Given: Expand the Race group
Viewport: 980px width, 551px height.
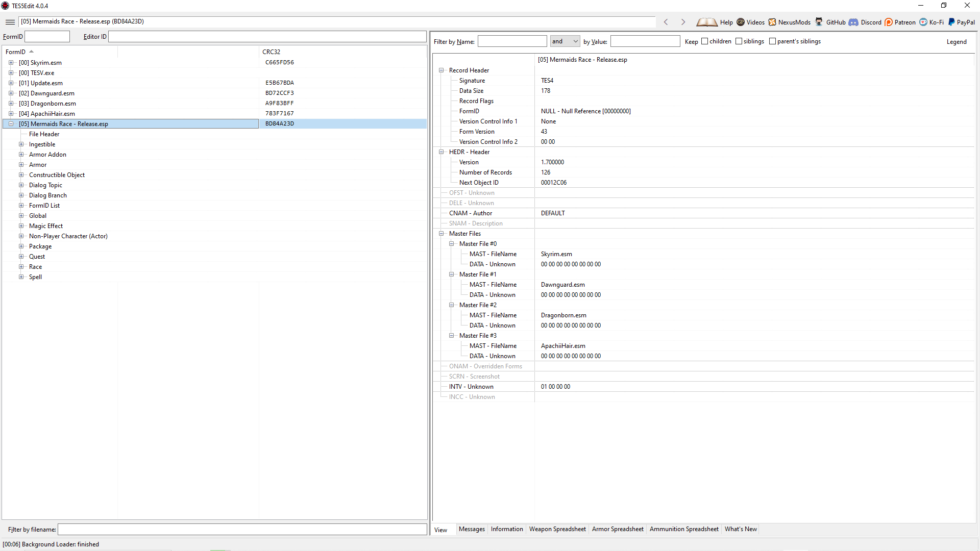Looking at the screenshot, I should pos(21,267).
